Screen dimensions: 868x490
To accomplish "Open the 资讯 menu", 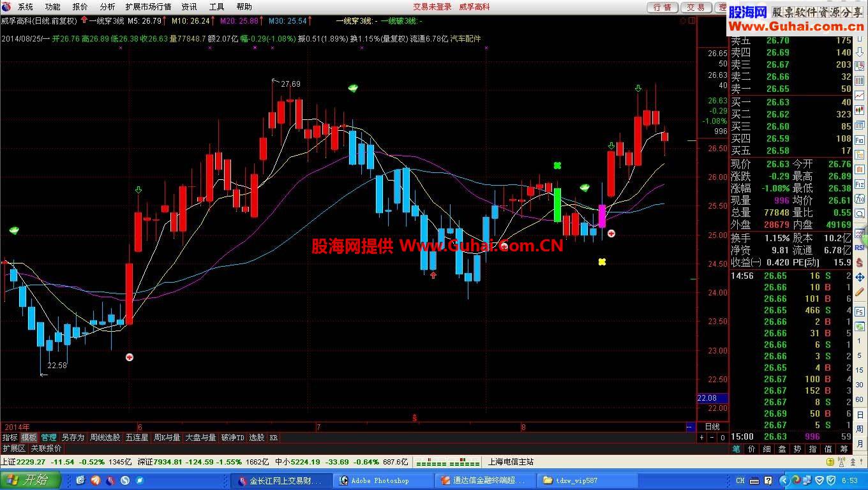I will [190, 7].
